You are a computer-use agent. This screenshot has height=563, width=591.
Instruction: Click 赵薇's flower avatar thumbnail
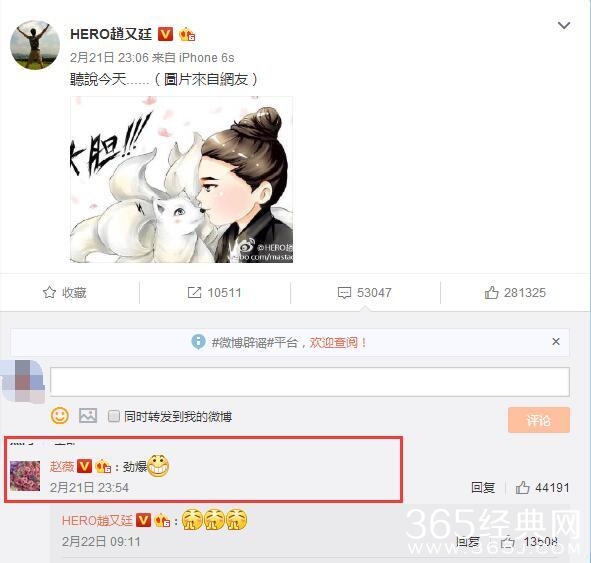25,476
